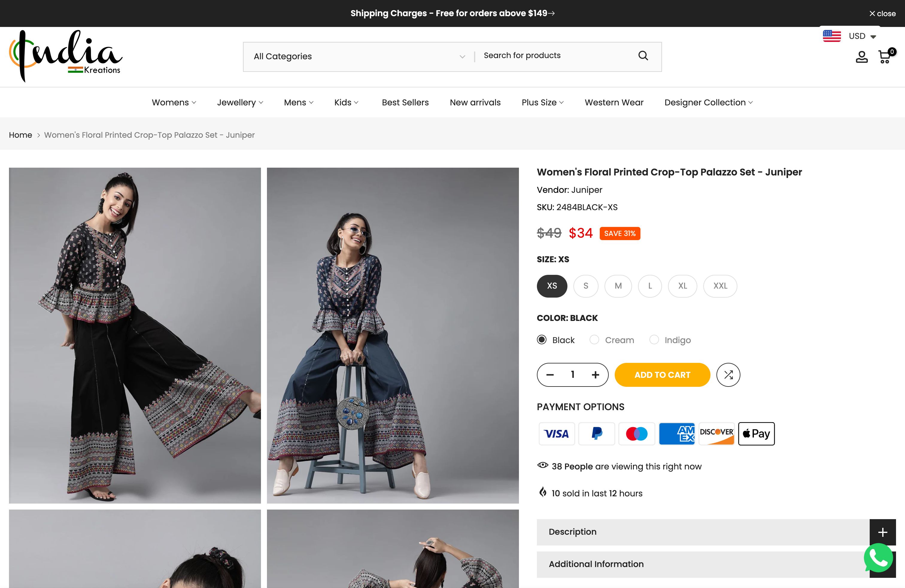Click the Search for products field
Viewport: 905px width, 588px height.
click(555, 56)
